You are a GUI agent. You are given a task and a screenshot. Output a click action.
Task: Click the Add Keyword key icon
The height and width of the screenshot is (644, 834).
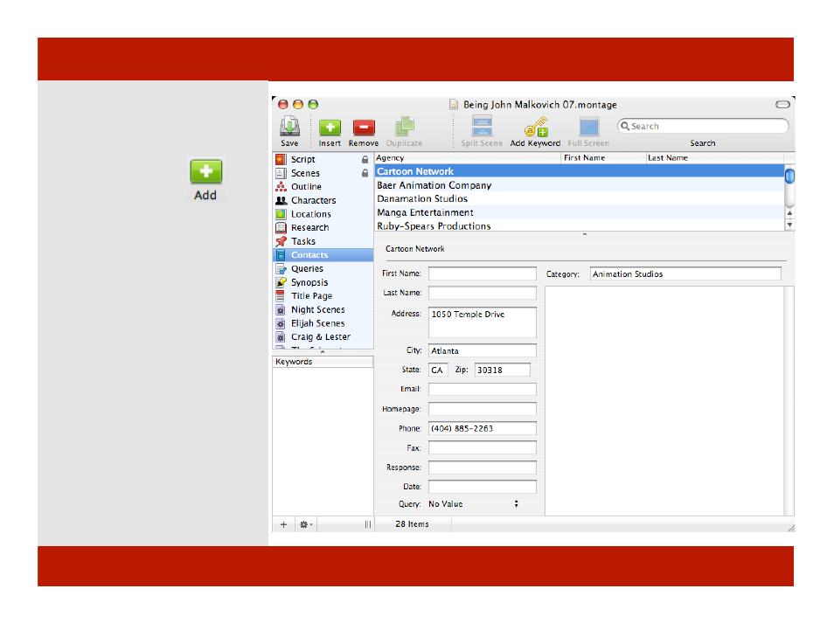[x=536, y=127]
